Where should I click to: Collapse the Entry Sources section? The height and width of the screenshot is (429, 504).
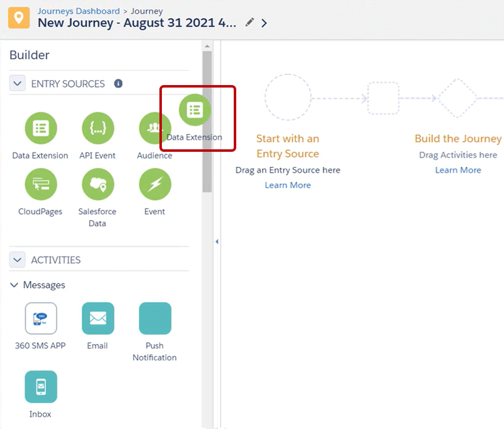(x=18, y=84)
